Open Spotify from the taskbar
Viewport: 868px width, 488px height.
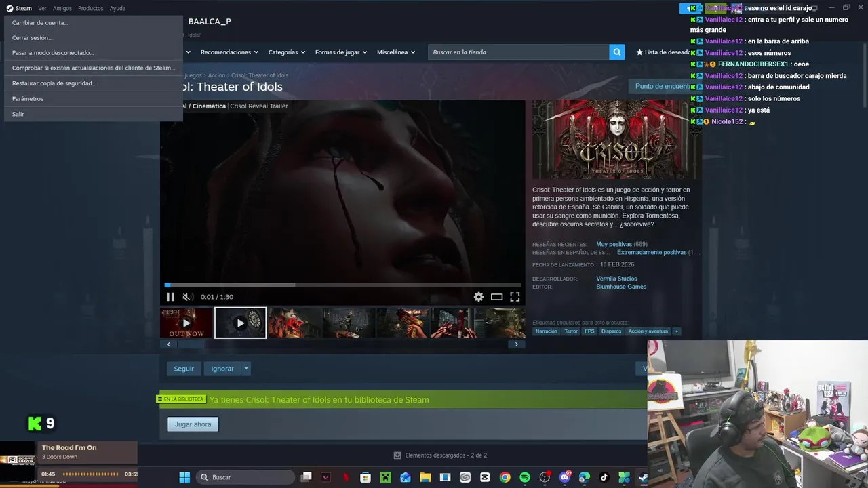click(x=524, y=477)
